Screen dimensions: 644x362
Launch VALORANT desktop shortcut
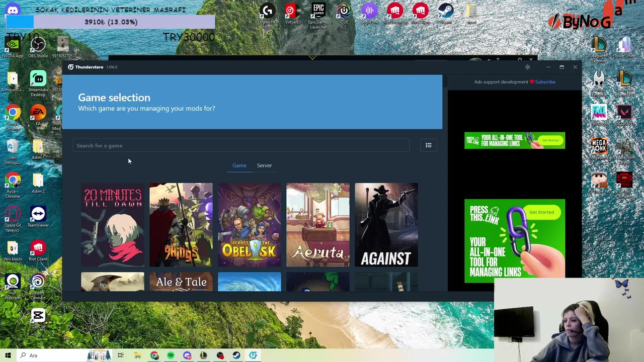[x=624, y=115]
